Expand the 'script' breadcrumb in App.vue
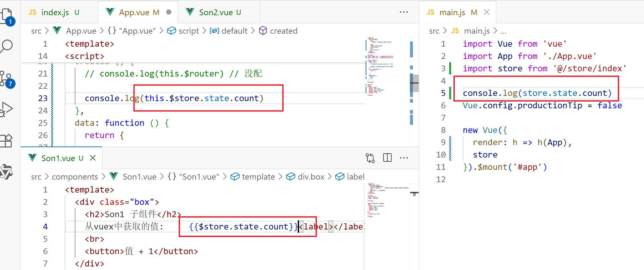The image size is (644, 270). pos(188,31)
